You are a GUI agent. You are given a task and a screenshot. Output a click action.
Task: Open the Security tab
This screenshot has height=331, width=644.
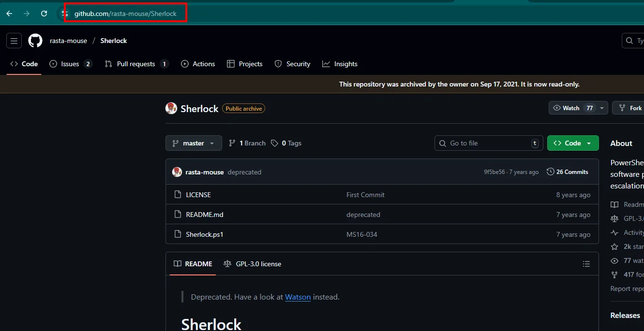(x=292, y=64)
